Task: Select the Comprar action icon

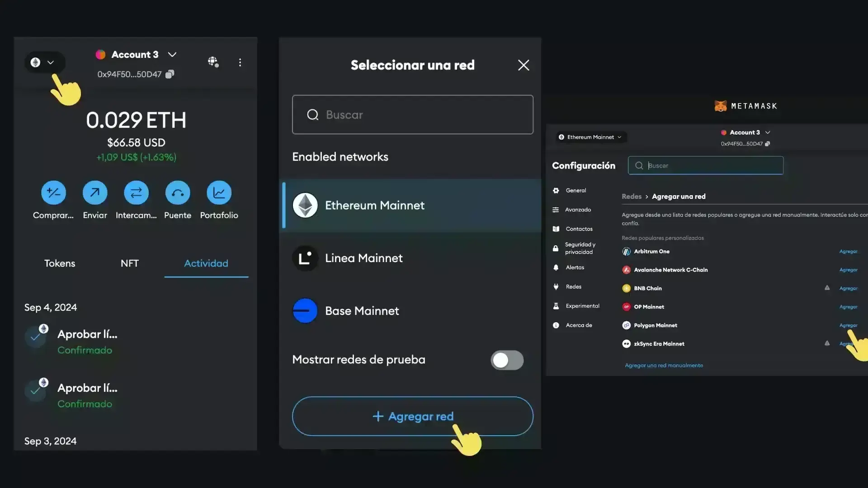Action: click(x=53, y=192)
